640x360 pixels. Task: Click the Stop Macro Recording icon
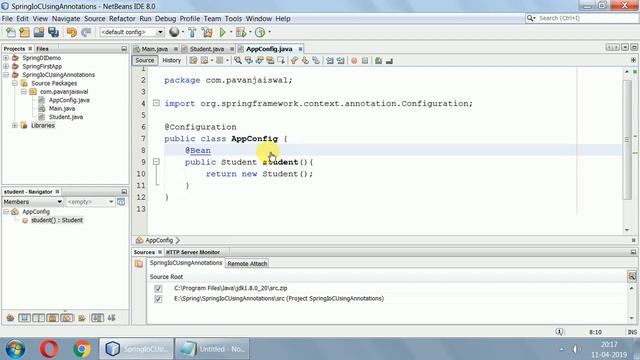coord(365,61)
